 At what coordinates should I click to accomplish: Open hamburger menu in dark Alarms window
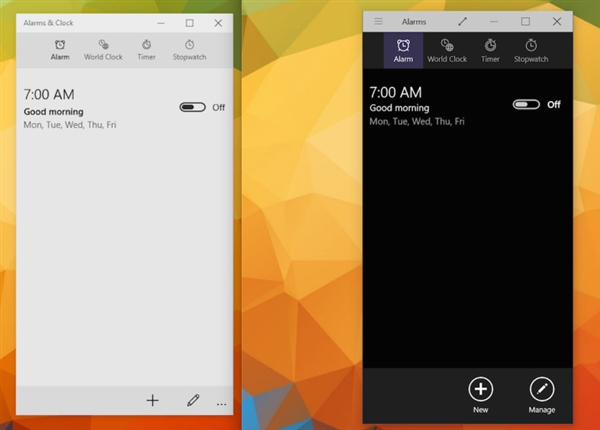[x=378, y=21]
